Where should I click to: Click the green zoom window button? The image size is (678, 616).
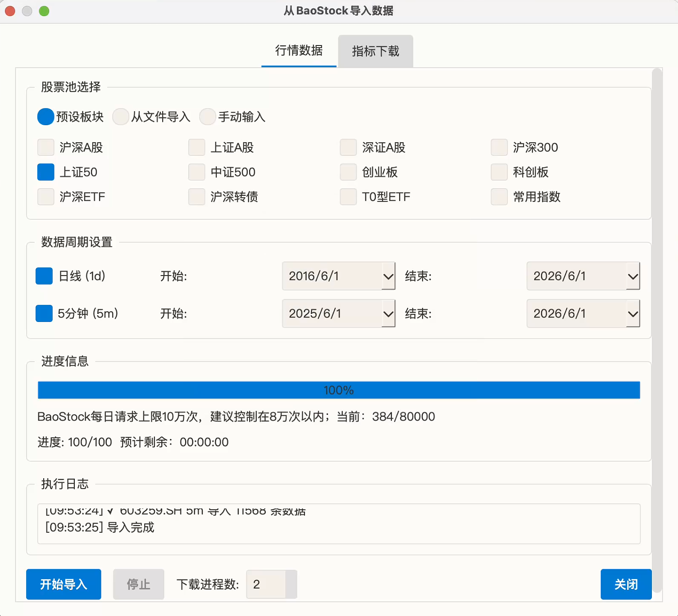coord(44,11)
